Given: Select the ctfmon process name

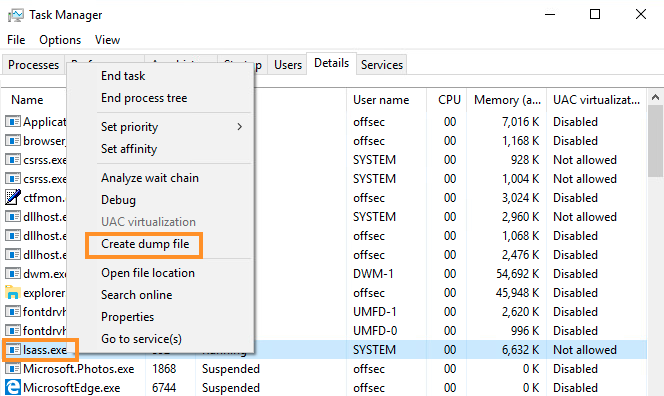Looking at the screenshot, I should [x=44, y=198].
